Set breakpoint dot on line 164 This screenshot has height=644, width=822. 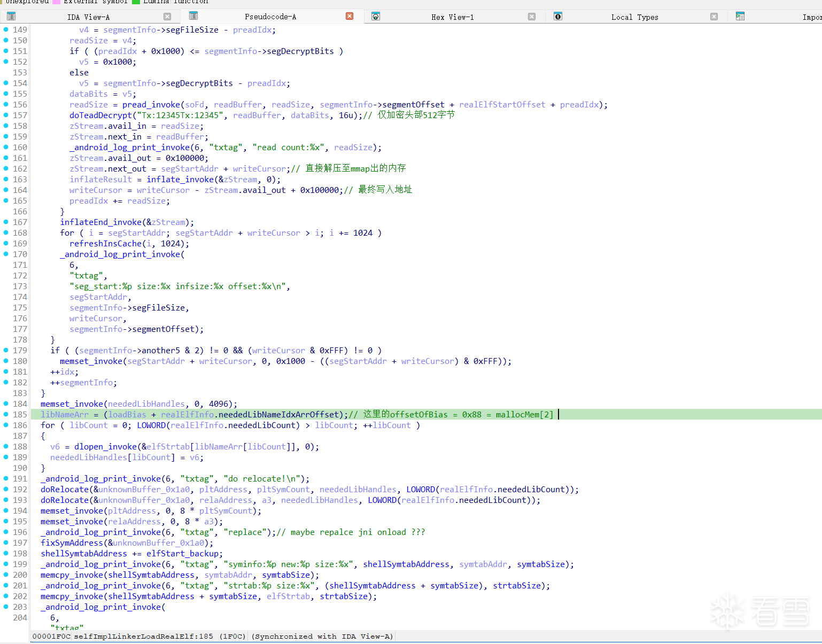coord(6,190)
